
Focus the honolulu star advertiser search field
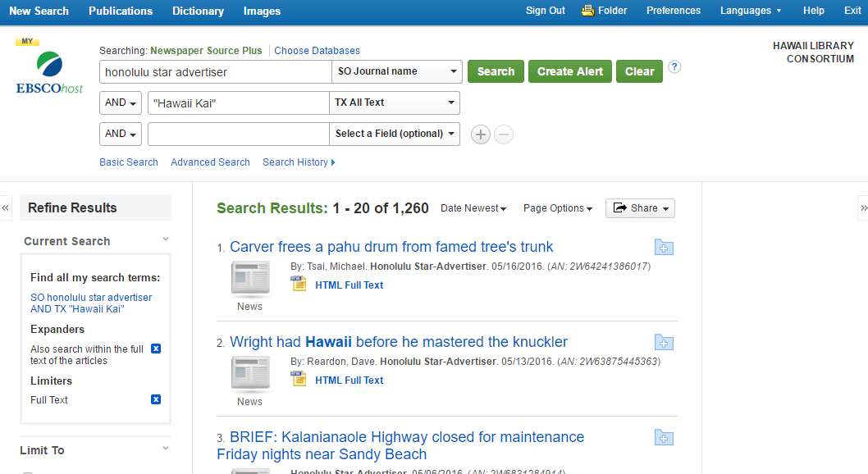216,72
